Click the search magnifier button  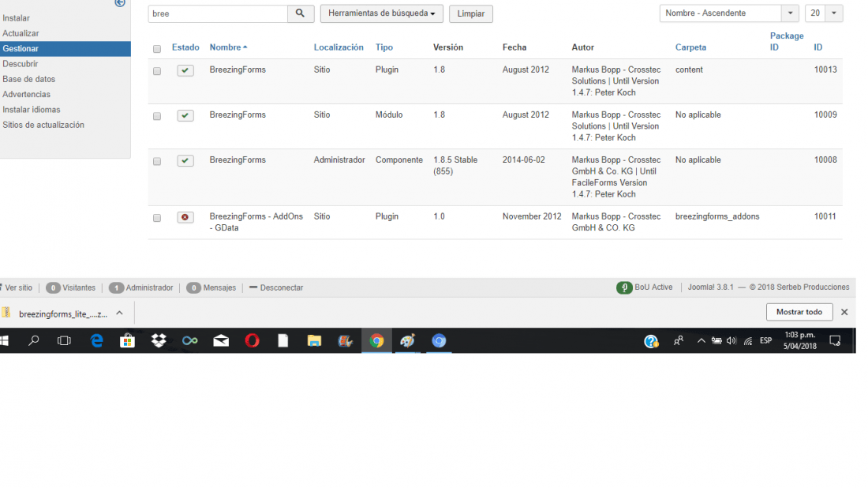(x=301, y=13)
